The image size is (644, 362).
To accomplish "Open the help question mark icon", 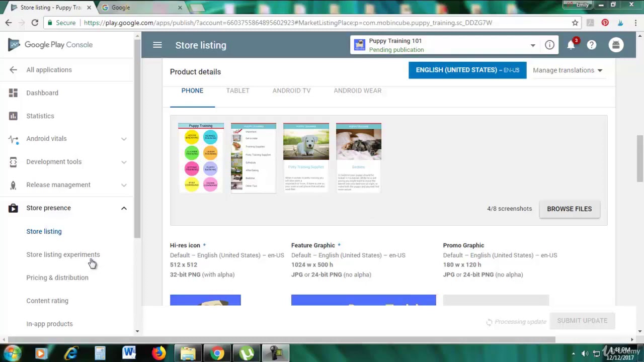I will point(592,45).
